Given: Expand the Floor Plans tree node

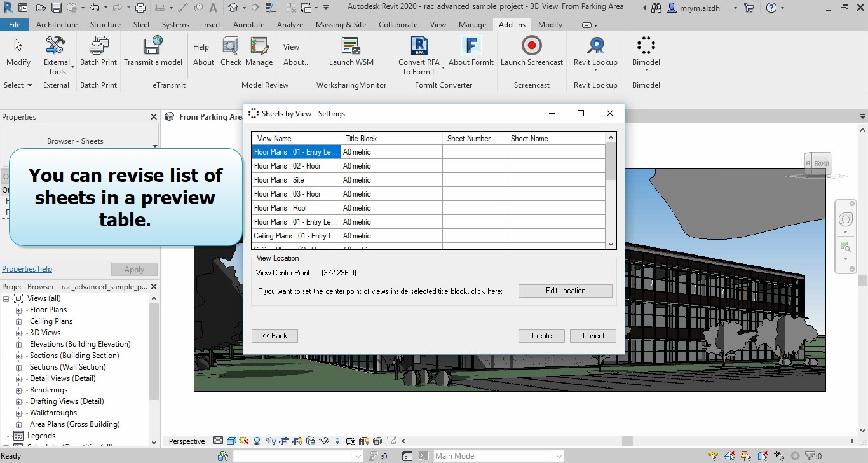Looking at the screenshot, I should (19, 310).
